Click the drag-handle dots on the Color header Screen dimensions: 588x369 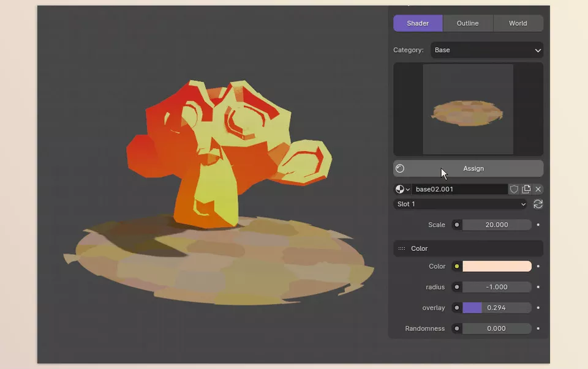(x=402, y=248)
